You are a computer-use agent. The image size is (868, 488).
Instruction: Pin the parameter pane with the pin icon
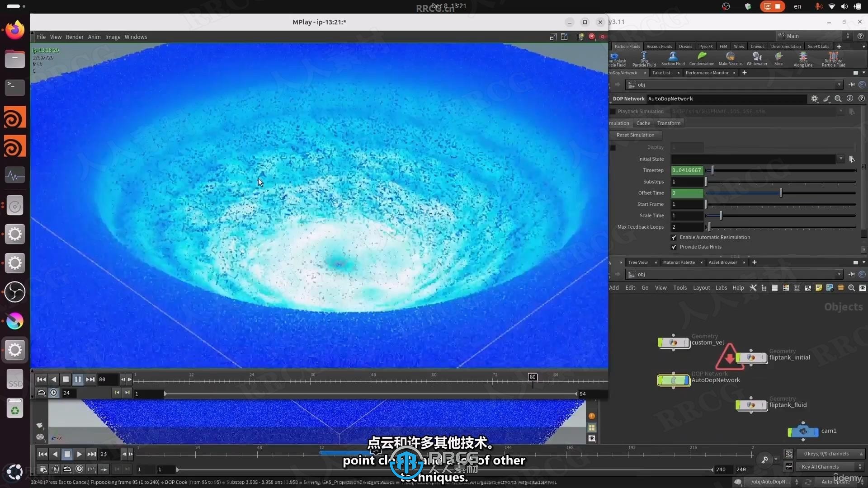(852, 84)
